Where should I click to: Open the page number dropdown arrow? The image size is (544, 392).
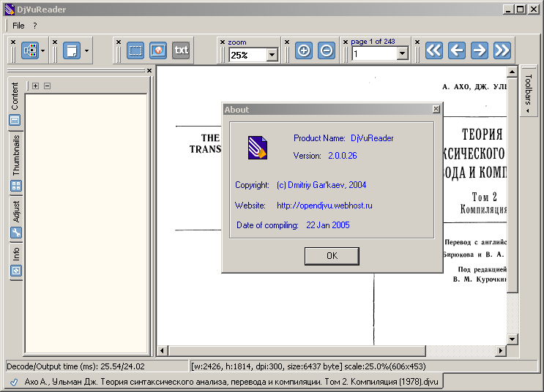click(x=403, y=53)
